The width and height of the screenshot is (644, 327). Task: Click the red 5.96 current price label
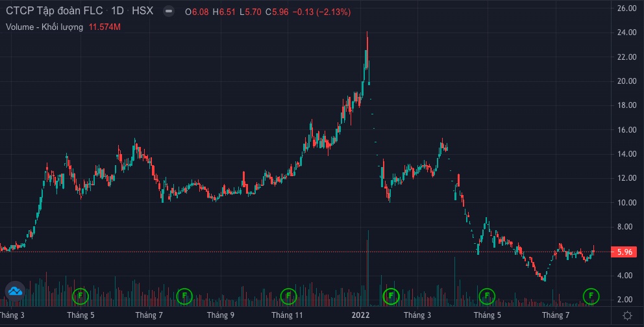pyautogui.click(x=625, y=252)
